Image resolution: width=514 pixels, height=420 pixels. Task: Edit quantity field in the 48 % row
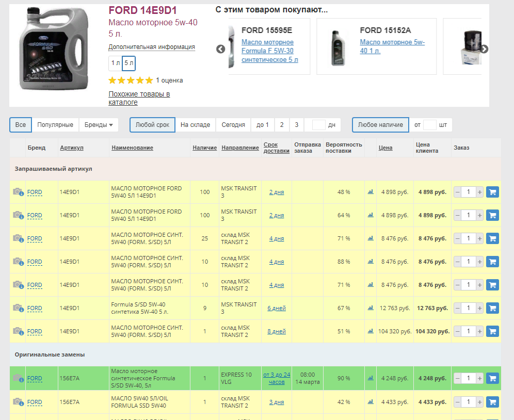pos(469,192)
